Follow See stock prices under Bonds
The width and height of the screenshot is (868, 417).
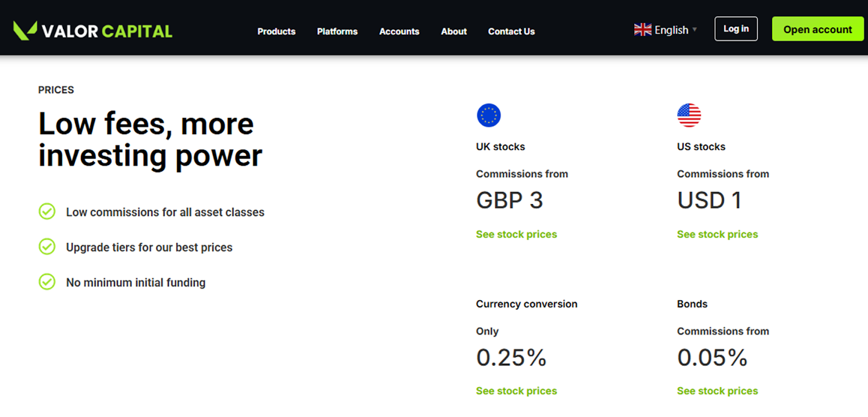tap(717, 391)
